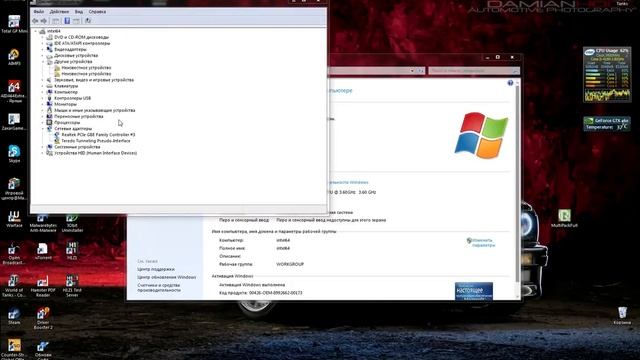Click the GeForce GTX temperature gadget

pos(607,124)
